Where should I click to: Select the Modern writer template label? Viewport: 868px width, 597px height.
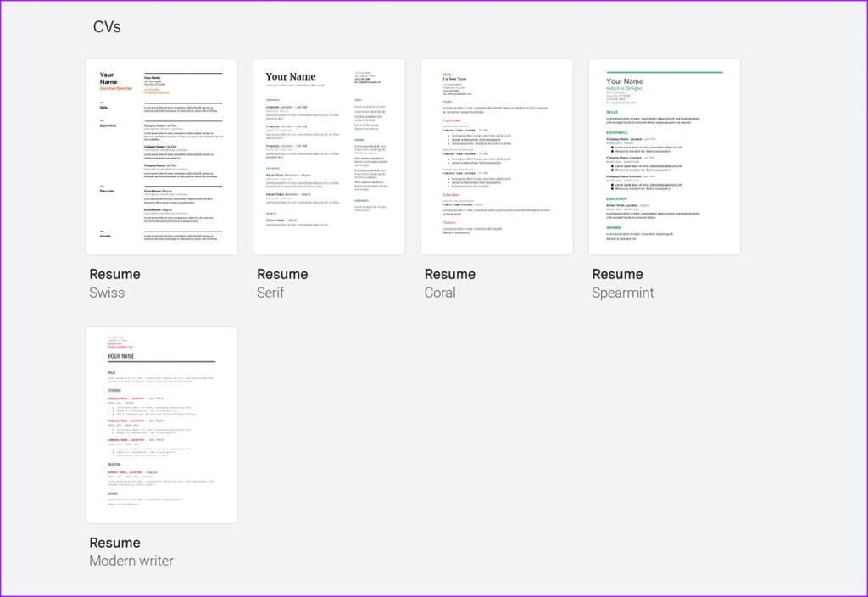pos(131,561)
